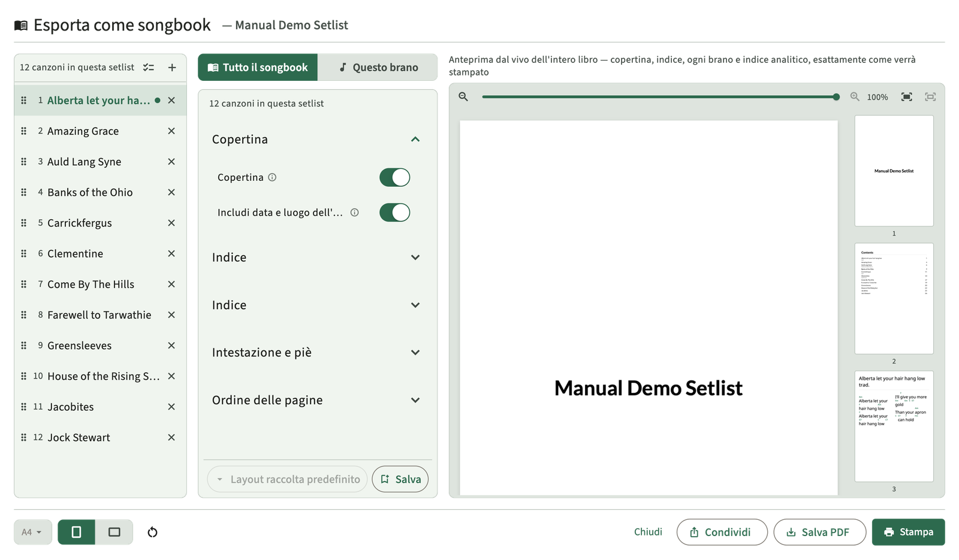Select portrait page orientation
The image size is (959, 560).
(x=76, y=532)
